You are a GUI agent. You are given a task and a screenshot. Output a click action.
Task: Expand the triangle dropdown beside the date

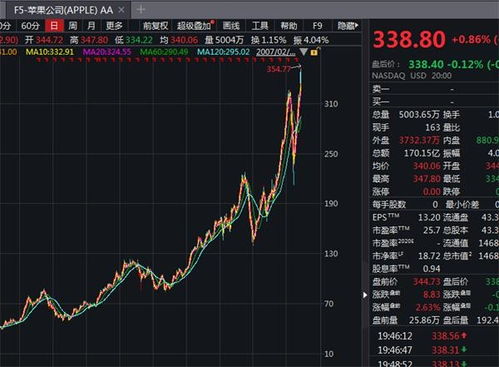(x=303, y=52)
